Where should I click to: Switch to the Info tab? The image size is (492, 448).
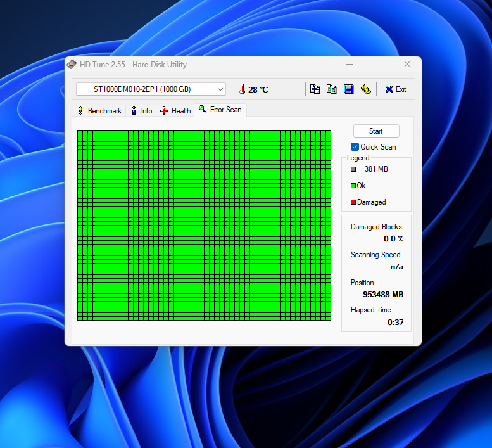click(x=141, y=110)
